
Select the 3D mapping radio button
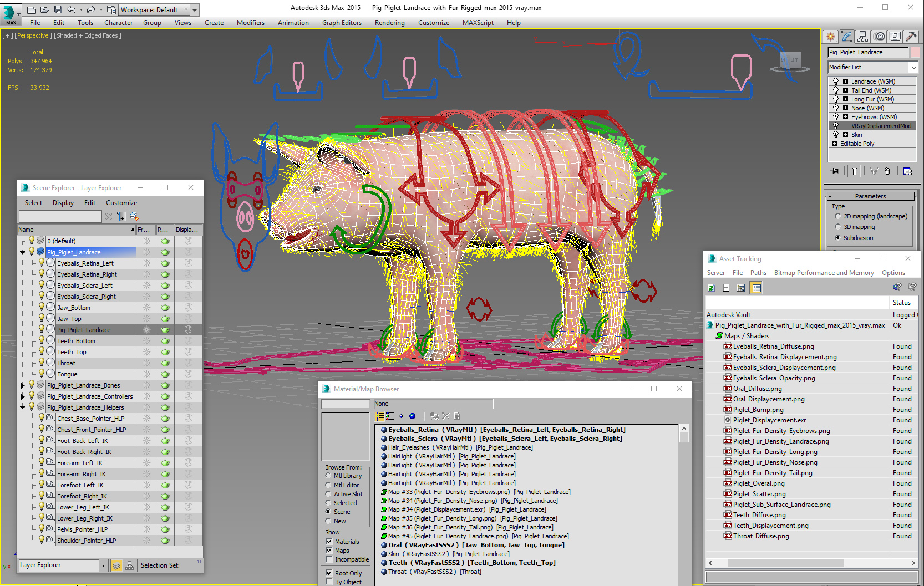click(x=837, y=227)
